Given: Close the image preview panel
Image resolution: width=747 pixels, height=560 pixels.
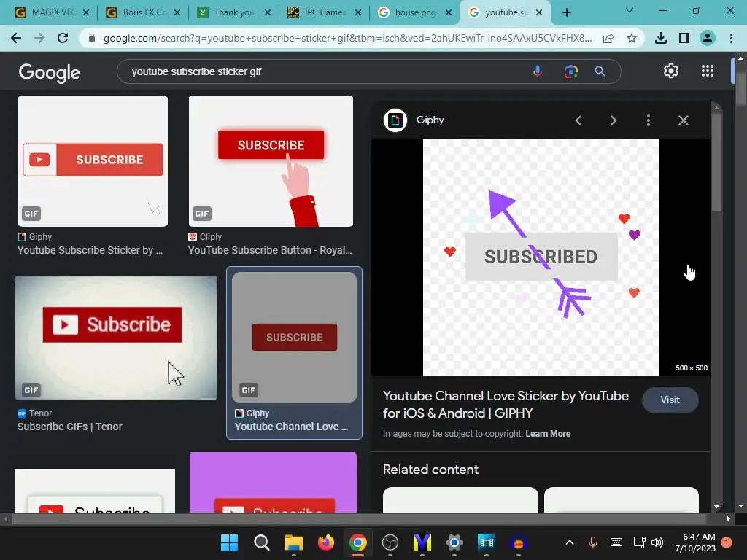Looking at the screenshot, I should point(683,120).
